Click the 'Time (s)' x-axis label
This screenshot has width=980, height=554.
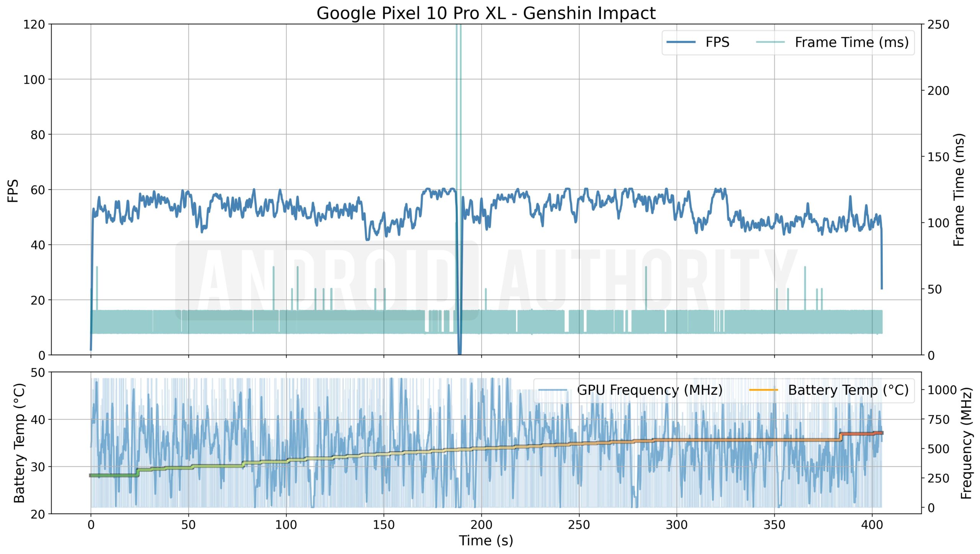(486, 540)
